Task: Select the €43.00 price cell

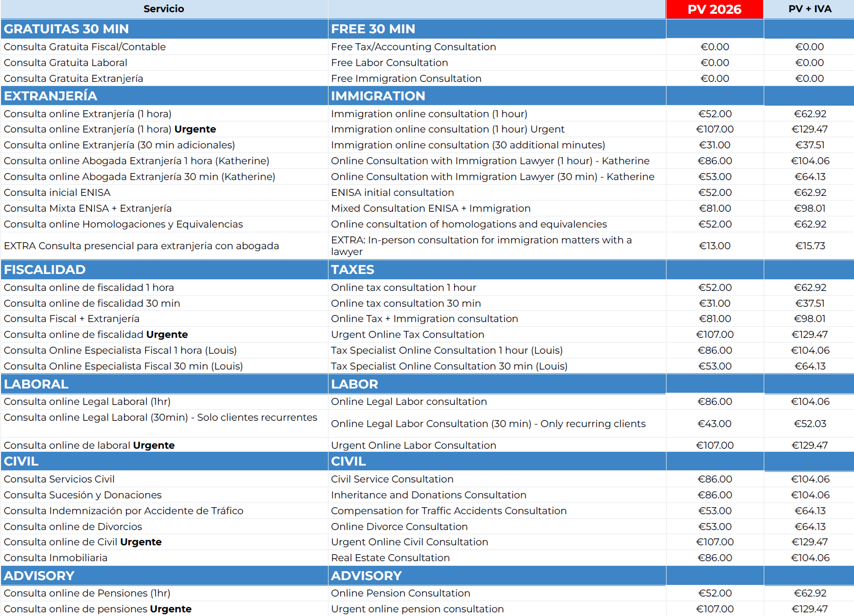Action: coord(715,424)
